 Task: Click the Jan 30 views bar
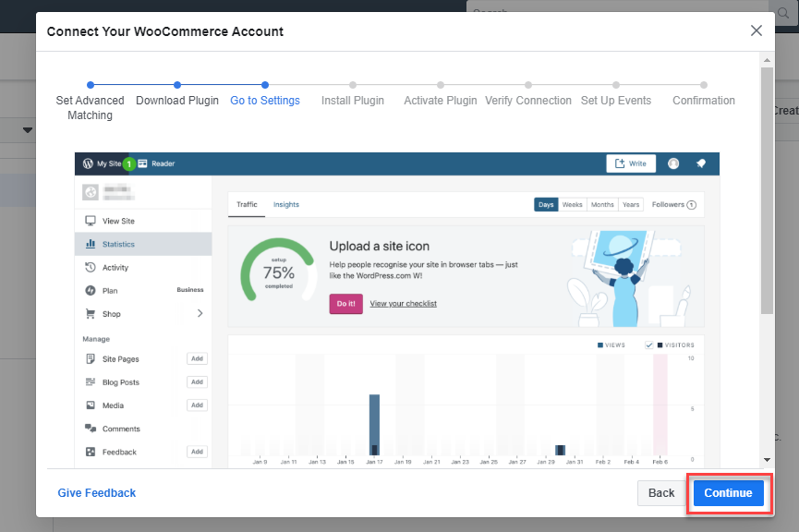point(560,450)
